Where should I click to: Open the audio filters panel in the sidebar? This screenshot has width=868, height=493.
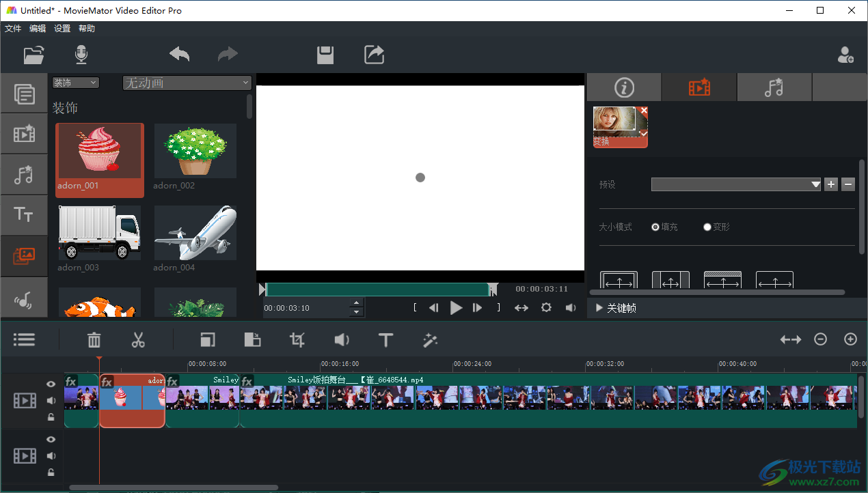(24, 174)
